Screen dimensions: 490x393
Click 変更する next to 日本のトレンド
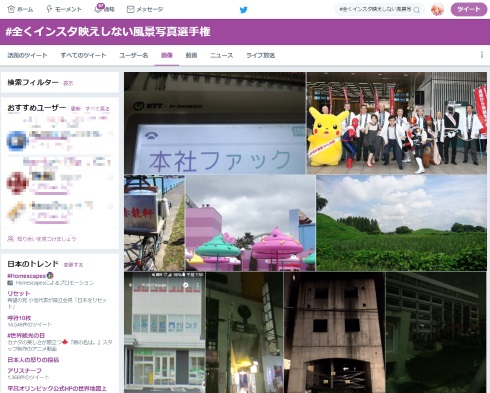[73, 265]
